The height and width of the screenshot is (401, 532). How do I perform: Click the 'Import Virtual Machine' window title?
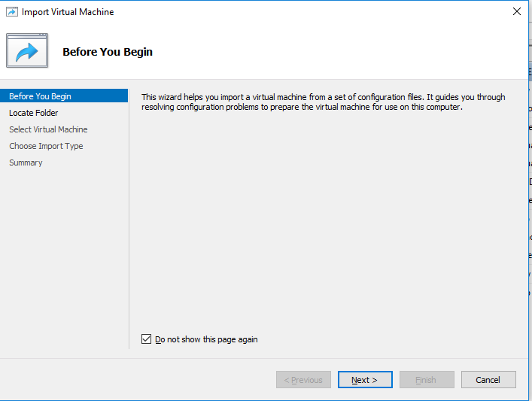68,12
